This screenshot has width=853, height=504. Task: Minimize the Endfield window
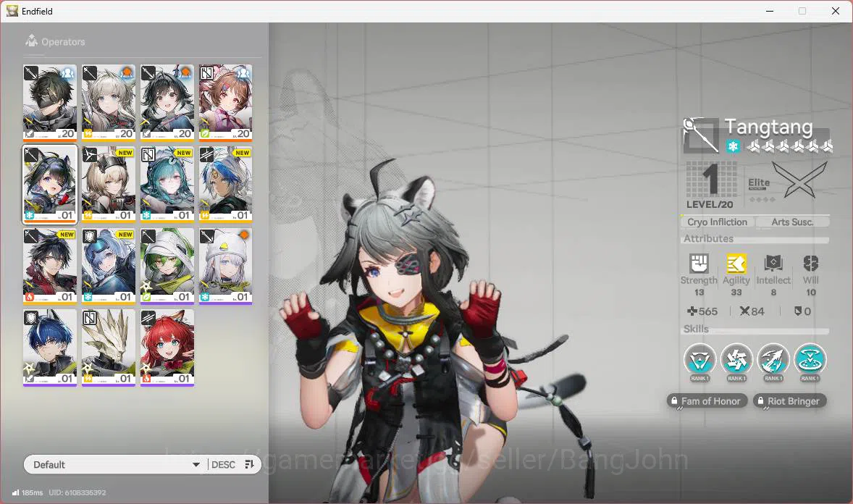(x=769, y=11)
